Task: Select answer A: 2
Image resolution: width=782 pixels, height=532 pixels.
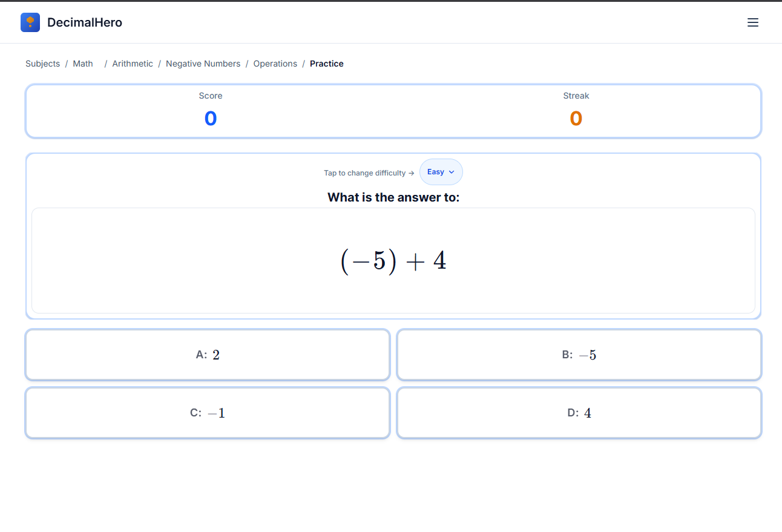Action: (208, 355)
